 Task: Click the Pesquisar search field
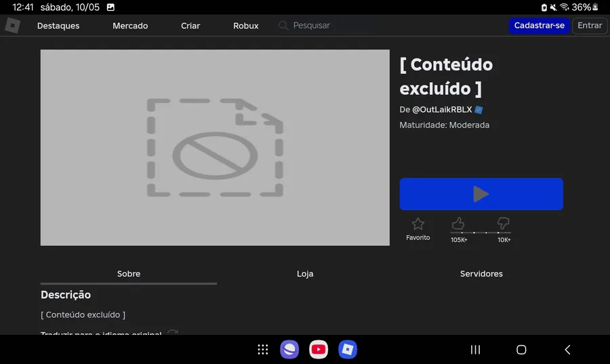tap(327, 25)
